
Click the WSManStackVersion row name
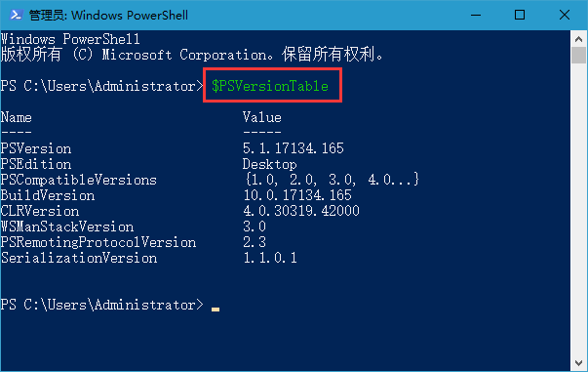tap(67, 227)
